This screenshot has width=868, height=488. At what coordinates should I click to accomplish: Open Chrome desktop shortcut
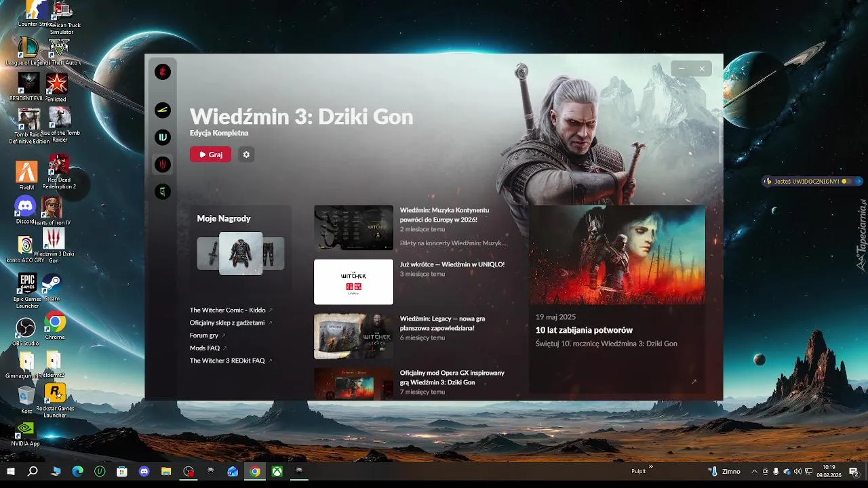[55, 326]
